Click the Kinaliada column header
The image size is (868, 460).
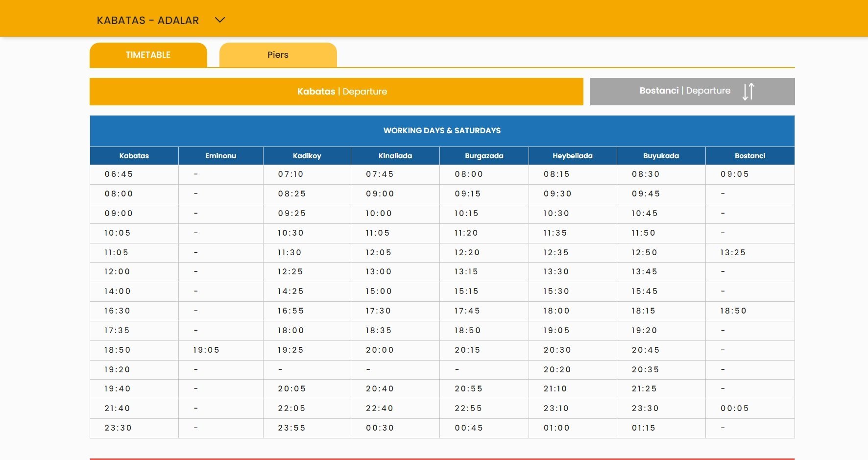(x=395, y=156)
